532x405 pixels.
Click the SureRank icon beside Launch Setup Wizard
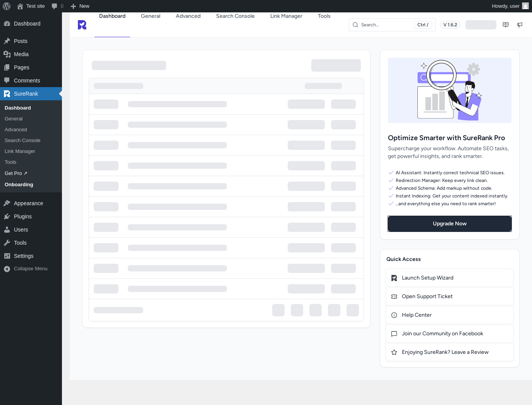click(x=394, y=278)
